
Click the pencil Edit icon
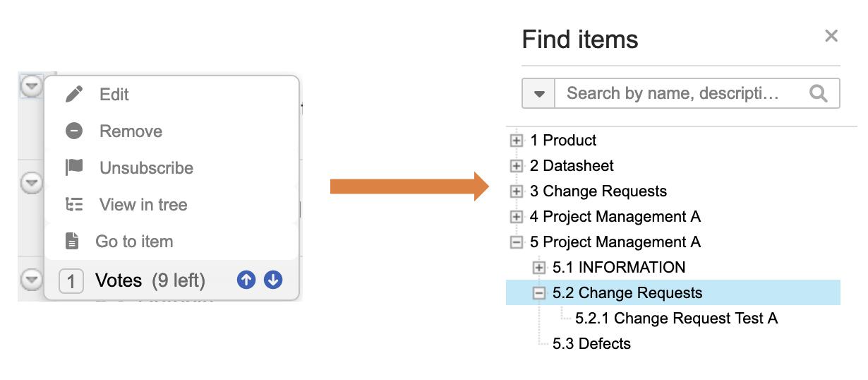click(74, 95)
